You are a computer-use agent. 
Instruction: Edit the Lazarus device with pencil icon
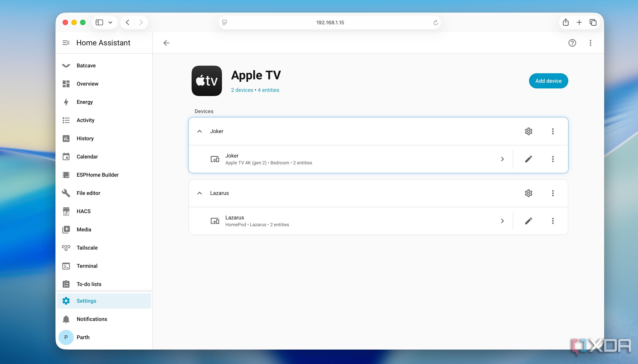point(528,221)
